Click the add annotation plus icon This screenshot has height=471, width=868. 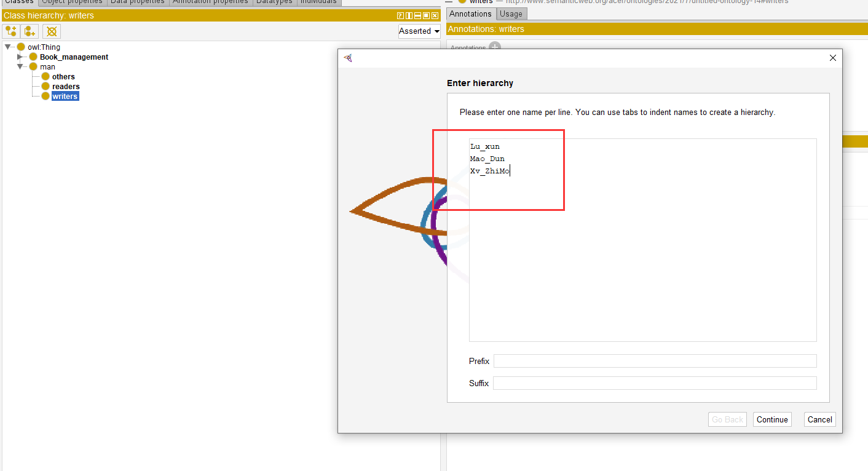495,47
